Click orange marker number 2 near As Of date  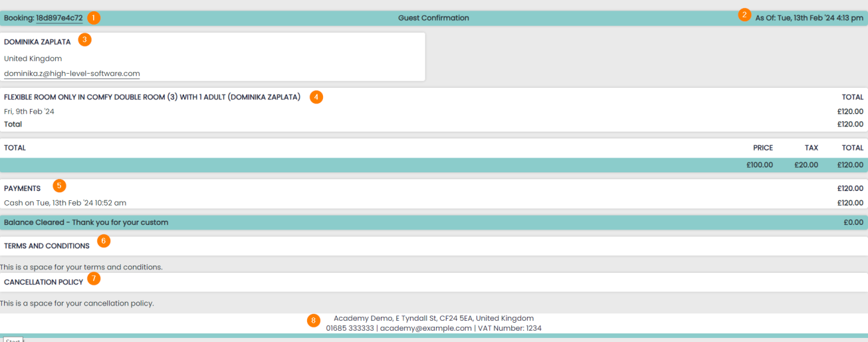[744, 15]
